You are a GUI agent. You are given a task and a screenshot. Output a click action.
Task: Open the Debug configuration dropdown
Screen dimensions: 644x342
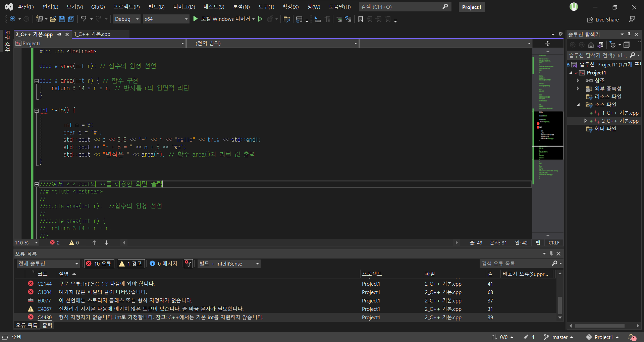point(127,19)
